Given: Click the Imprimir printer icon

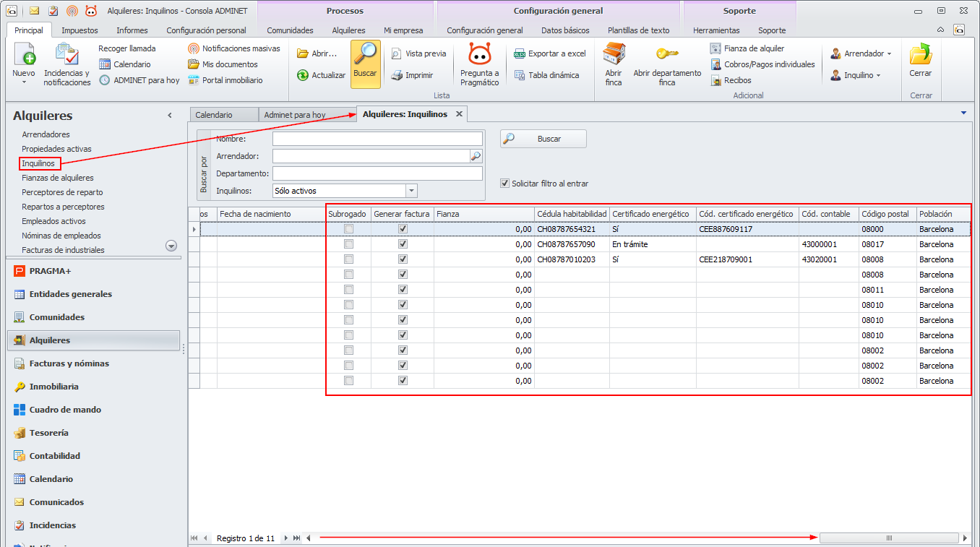Looking at the screenshot, I should click(x=397, y=75).
